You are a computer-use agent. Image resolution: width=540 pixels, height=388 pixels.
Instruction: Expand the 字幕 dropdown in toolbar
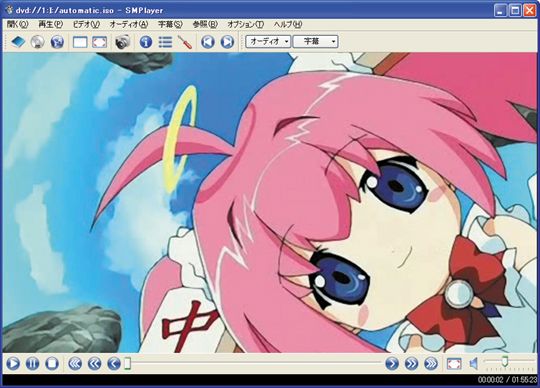click(x=315, y=42)
